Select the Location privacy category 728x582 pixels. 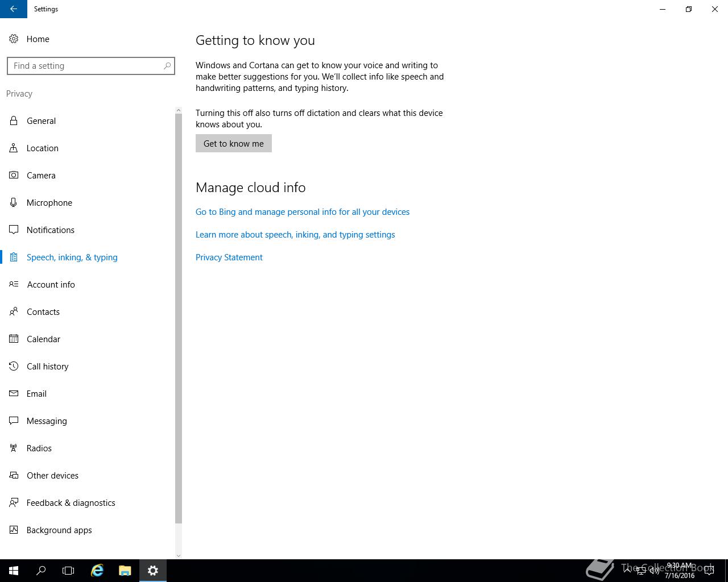click(88, 148)
